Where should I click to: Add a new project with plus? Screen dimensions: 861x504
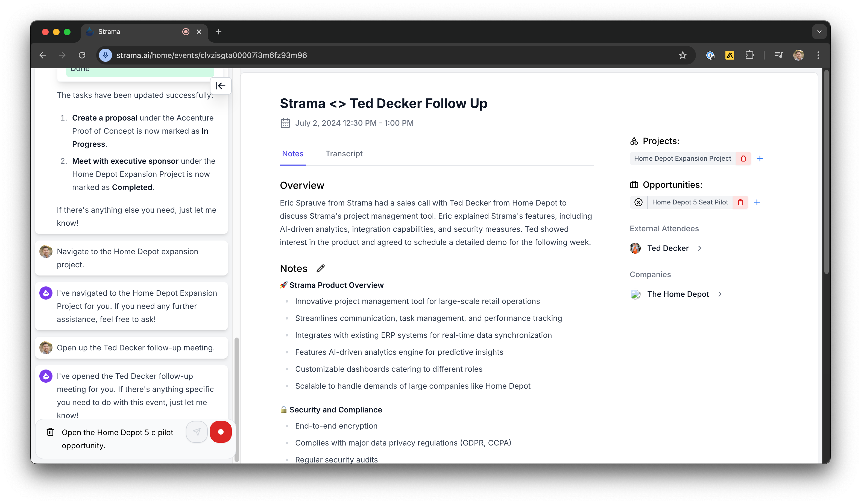tap(760, 159)
